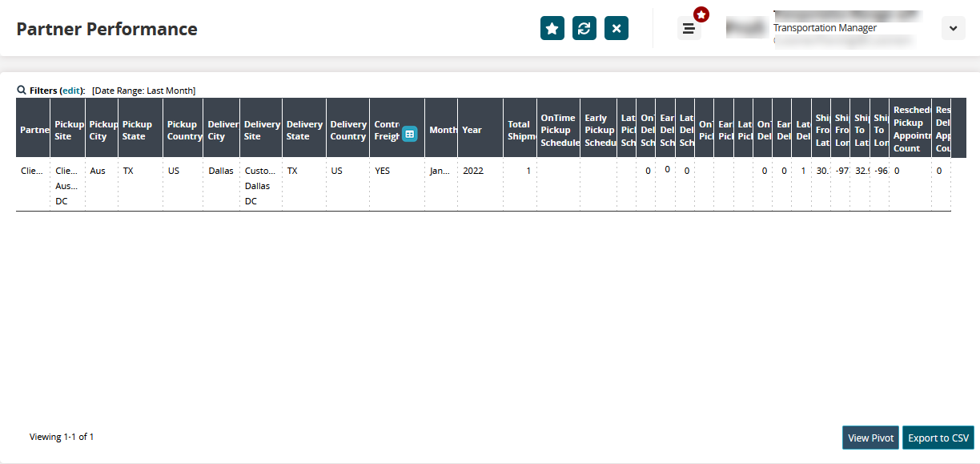Sort by Early Pickup Scheduled column header

coord(599,129)
